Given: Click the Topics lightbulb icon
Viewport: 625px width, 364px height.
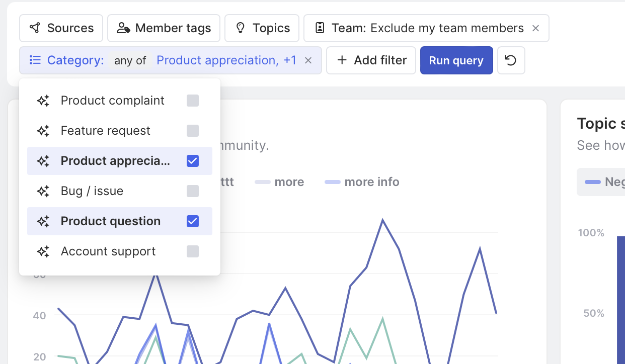Looking at the screenshot, I should click(241, 28).
